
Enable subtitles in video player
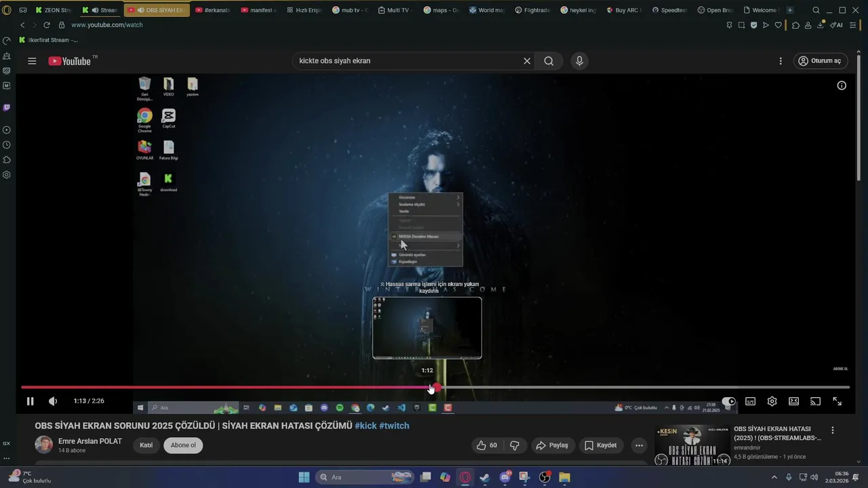[750, 401]
